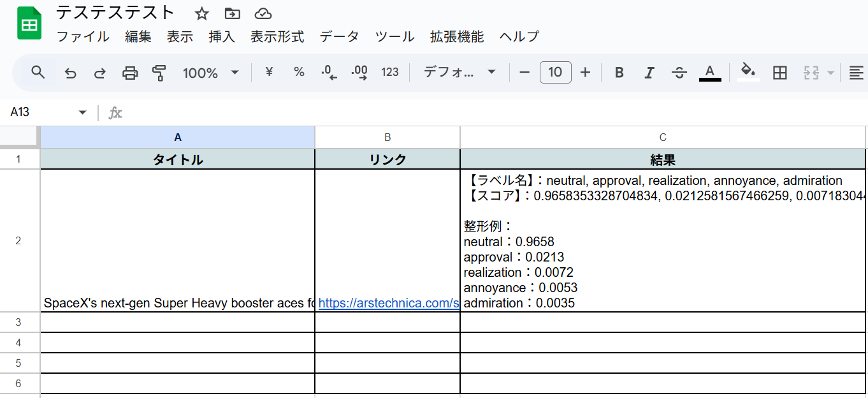Click the search magnifier icon in toolbar
The image size is (868, 398).
point(38,72)
